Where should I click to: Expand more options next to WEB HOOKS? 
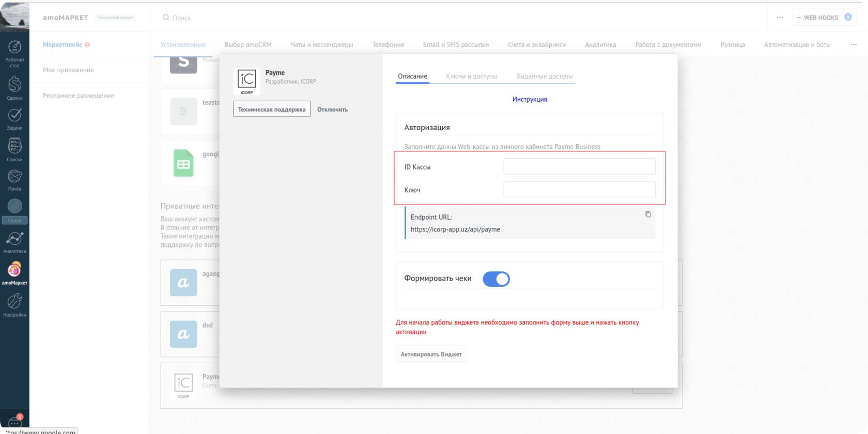(x=780, y=18)
